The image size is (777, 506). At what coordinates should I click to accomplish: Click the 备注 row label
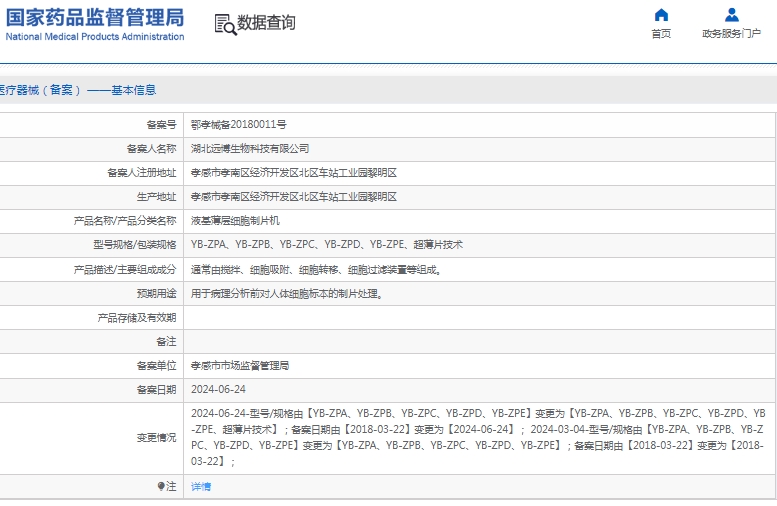pos(166,341)
